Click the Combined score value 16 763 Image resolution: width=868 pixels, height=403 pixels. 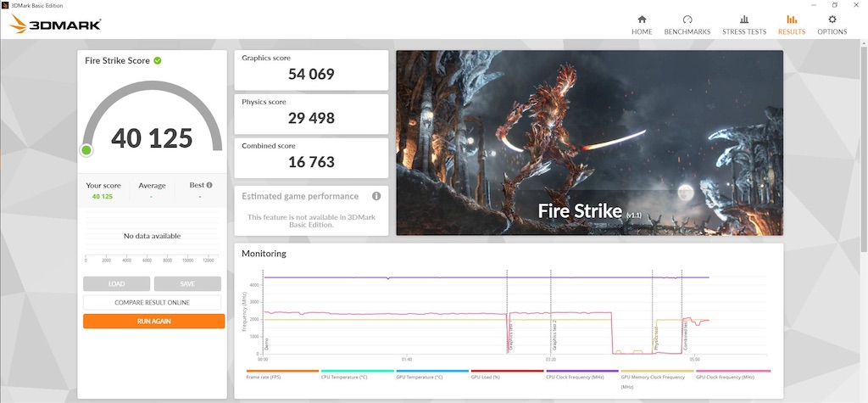tap(311, 162)
